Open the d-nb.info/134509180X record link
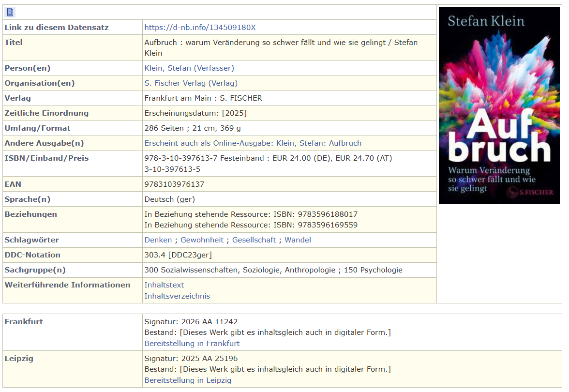The image size is (569, 392). 200,28
